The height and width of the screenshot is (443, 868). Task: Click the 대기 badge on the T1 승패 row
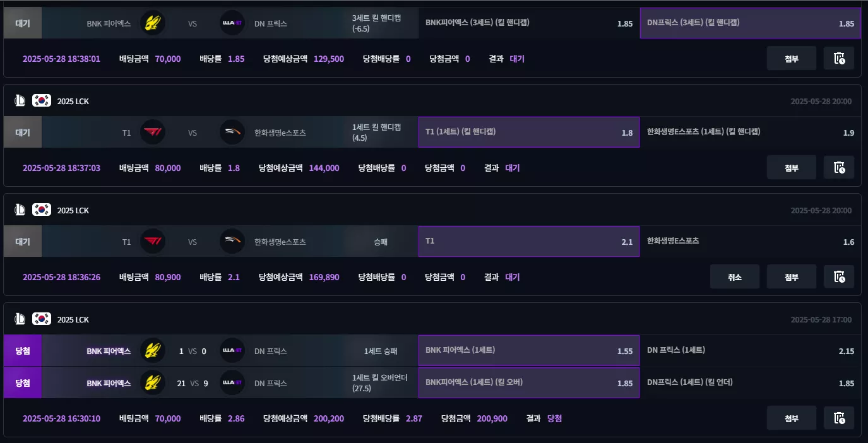coord(23,241)
